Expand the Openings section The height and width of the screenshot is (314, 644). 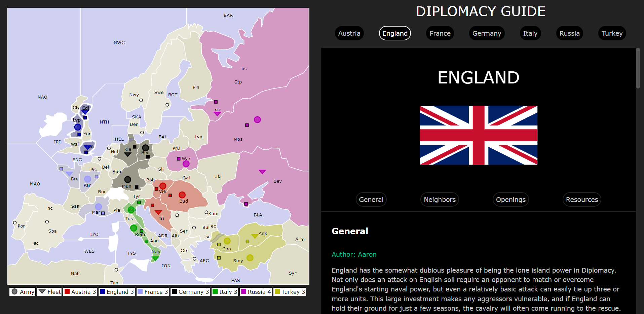tap(510, 199)
